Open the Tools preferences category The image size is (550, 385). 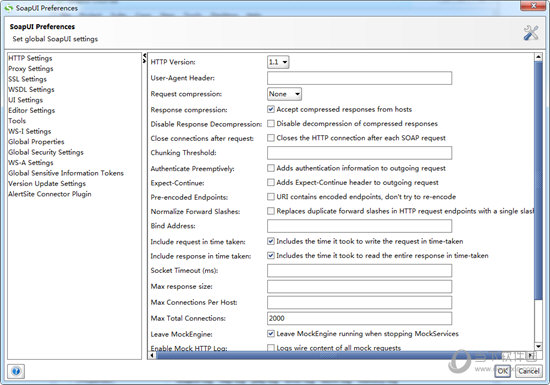tap(17, 121)
